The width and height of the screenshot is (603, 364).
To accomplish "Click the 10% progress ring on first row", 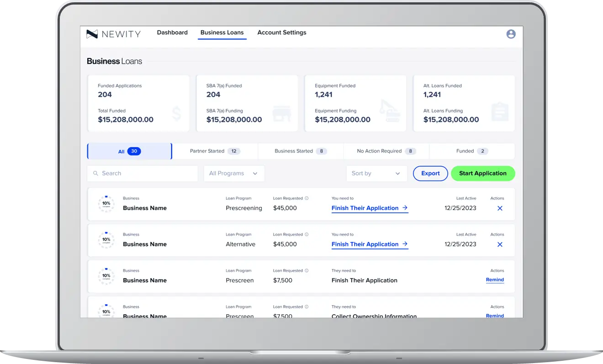I will [x=106, y=204].
